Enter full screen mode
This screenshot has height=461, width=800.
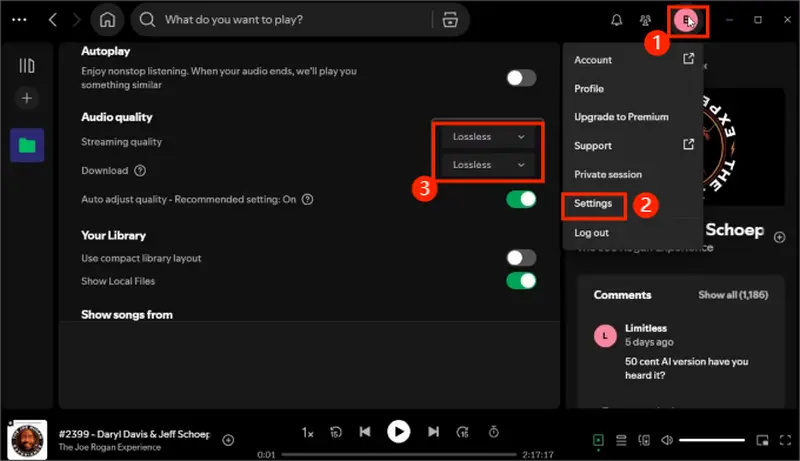pyautogui.click(x=785, y=440)
